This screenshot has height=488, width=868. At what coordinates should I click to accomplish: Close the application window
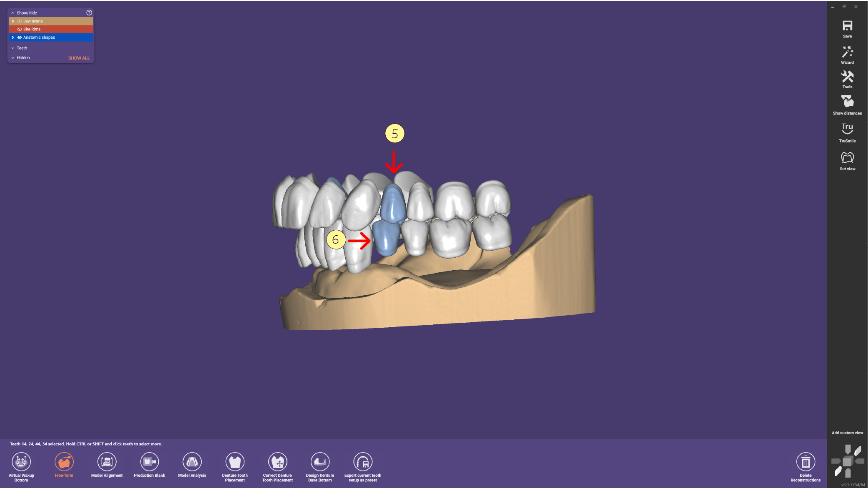click(x=856, y=7)
